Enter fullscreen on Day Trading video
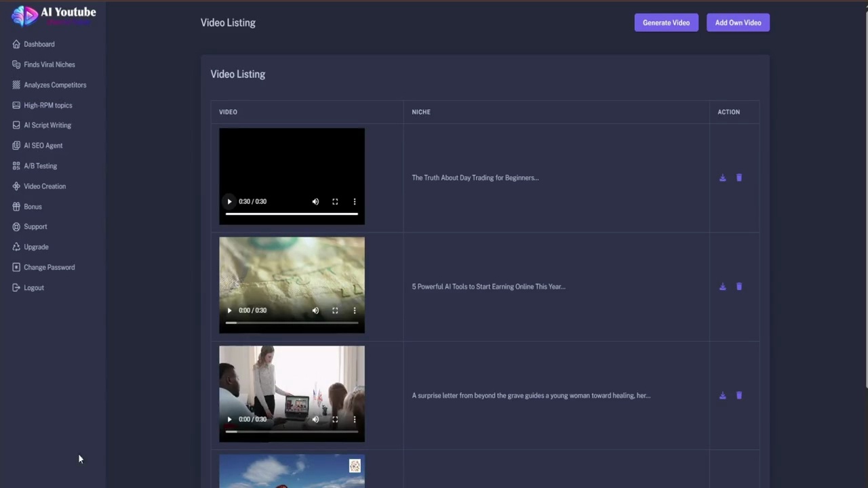The image size is (868, 488). tap(335, 201)
